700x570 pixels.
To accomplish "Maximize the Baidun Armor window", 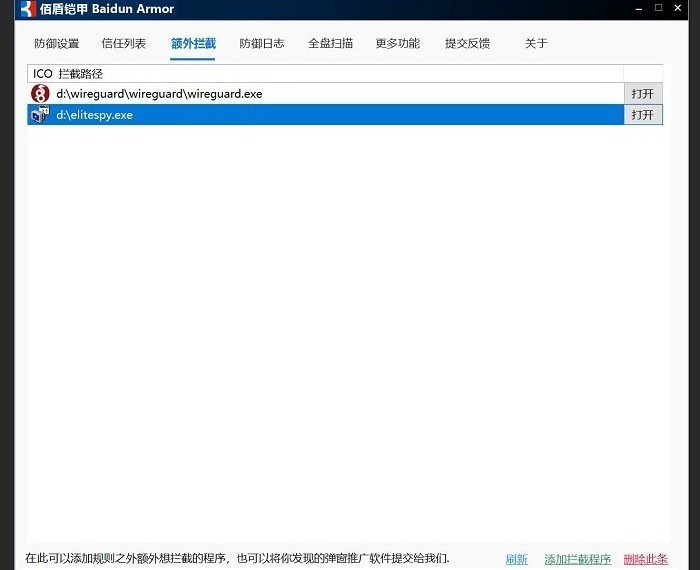I will pyautogui.click(x=659, y=8).
